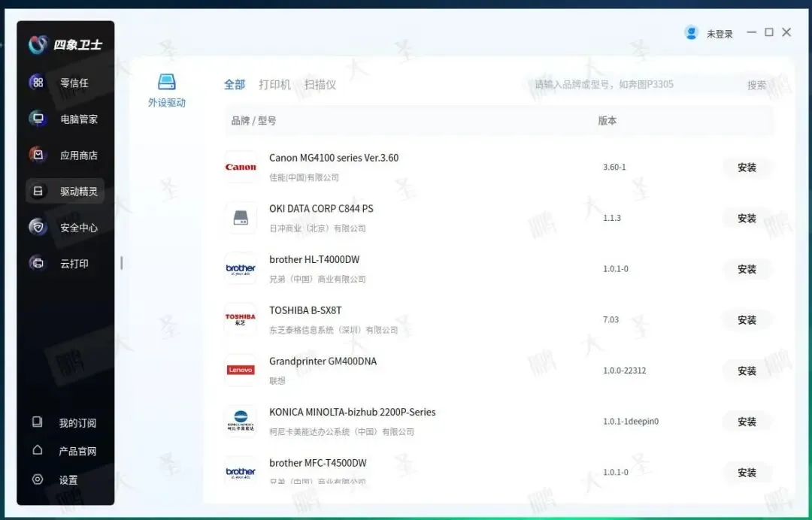Click the 四象卫士 logo icon
This screenshot has height=520, width=812.
pyautogui.click(x=38, y=45)
